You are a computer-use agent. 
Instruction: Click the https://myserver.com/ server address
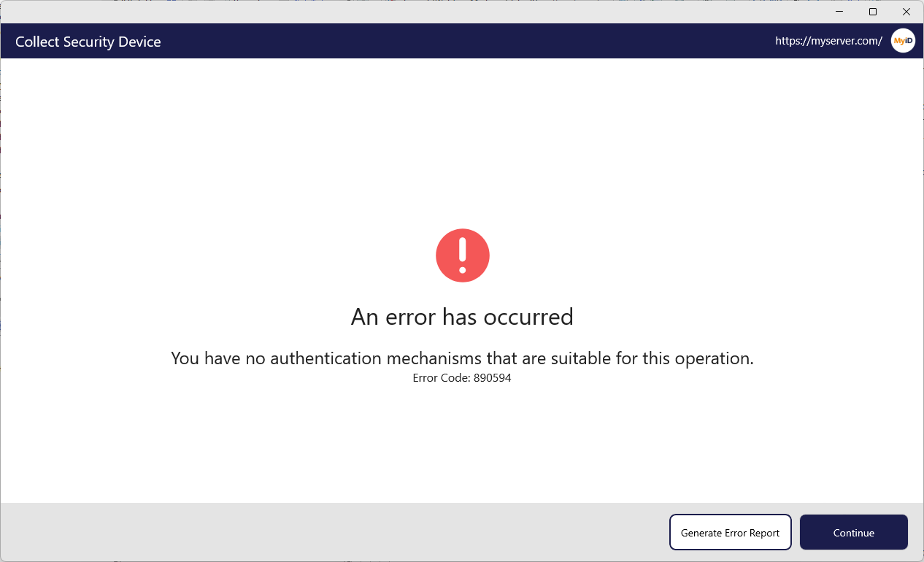828,41
